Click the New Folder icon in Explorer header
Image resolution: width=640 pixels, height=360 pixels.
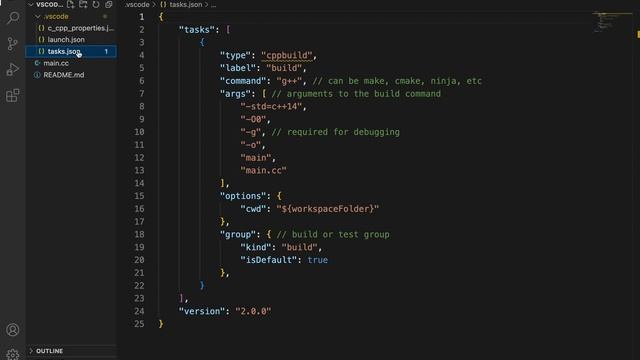pyautogui.click(x=83, y=4)
